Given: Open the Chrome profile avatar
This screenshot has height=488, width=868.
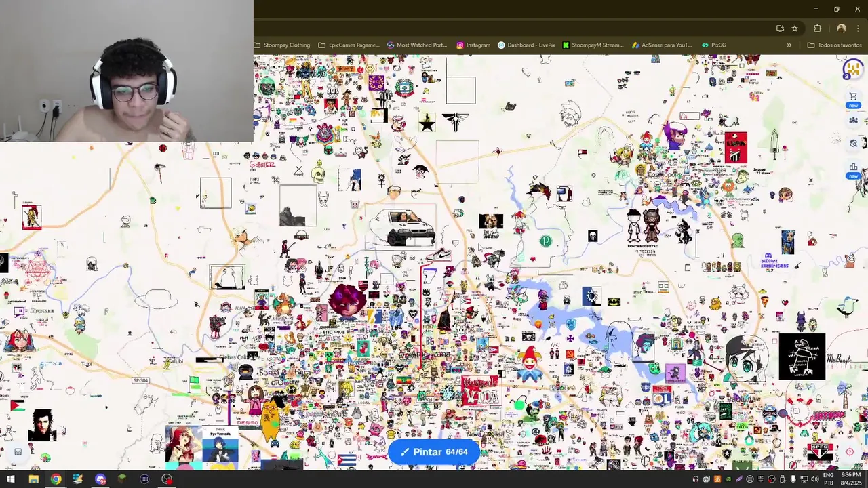Looking at the screenshot, I should coord(842,28).
